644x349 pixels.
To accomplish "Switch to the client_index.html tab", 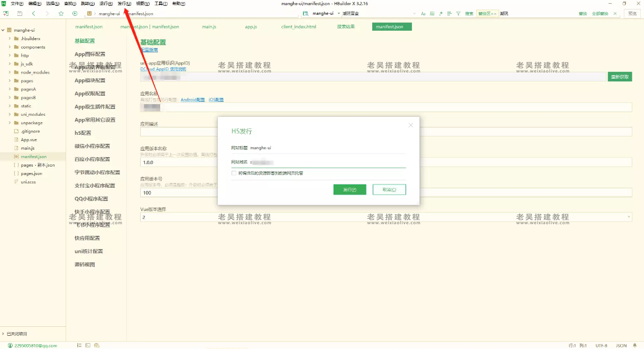I will (298, 26).
